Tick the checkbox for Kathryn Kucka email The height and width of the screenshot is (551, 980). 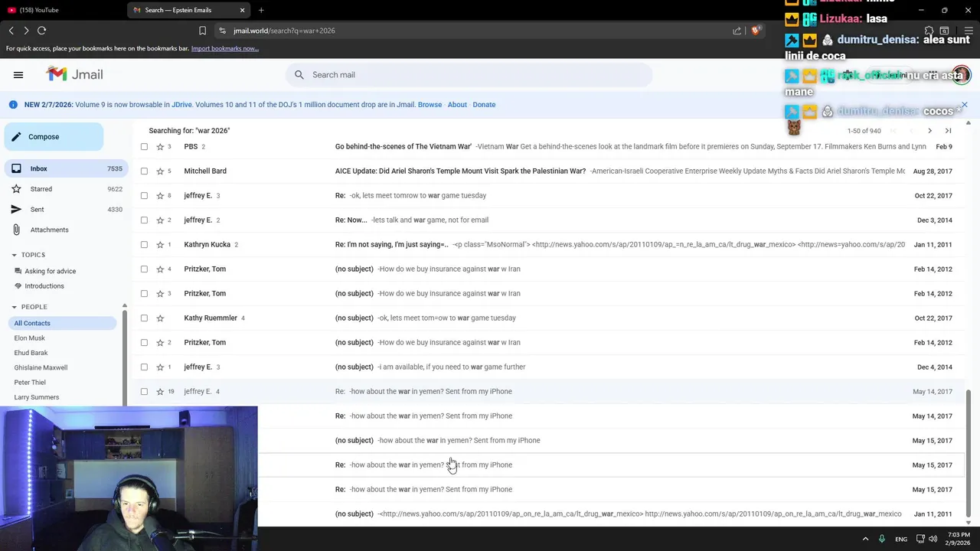click(144, 244)
